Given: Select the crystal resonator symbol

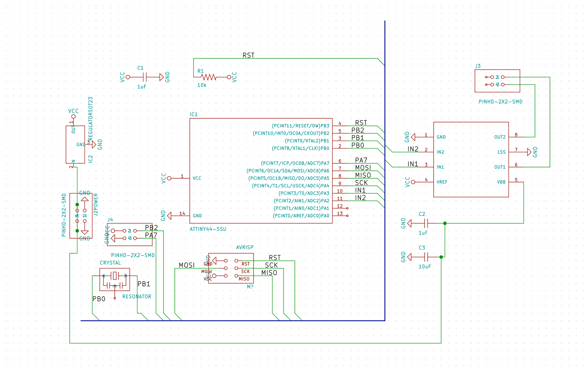Looking at the screenshot, I should [x=115, y=280].
